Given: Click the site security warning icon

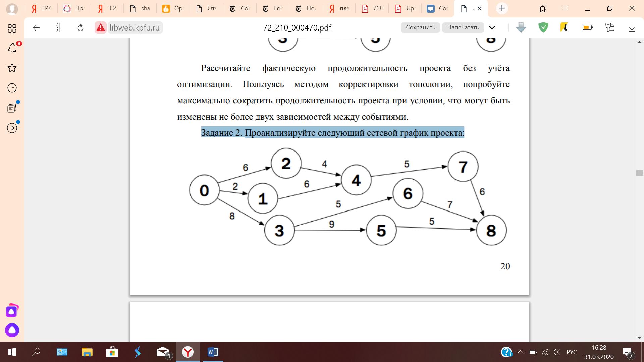Looking at the screenshot, I should pyautogui.click(x=101, y=27).
